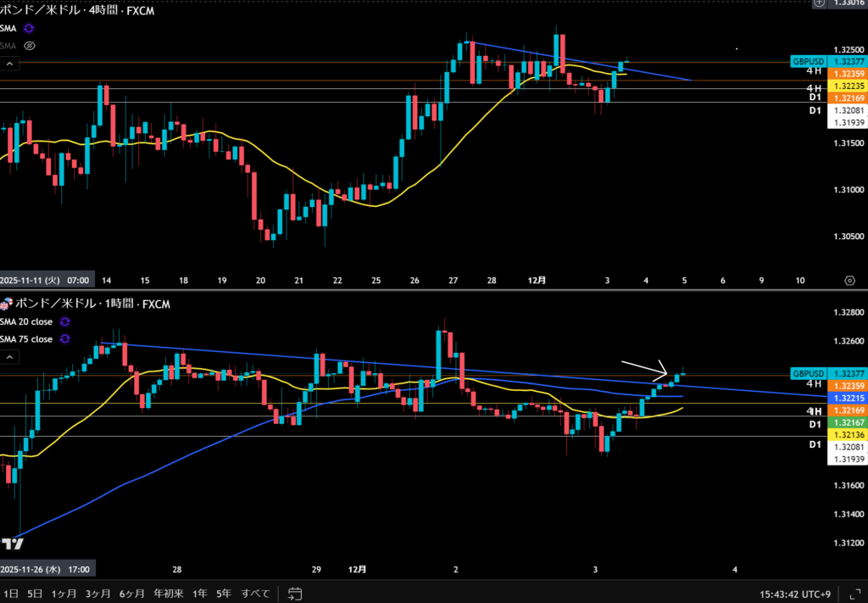Select the SMA 20 close indicator label

tap(27, 322)
